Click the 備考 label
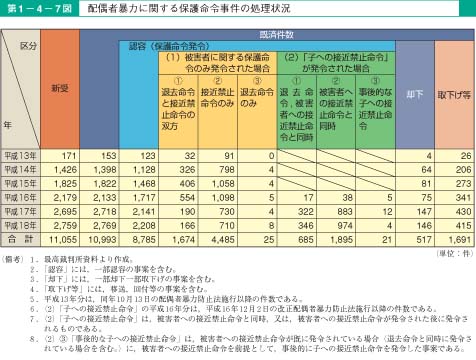This screenshot has width=476, height=360. coord(13,259)
